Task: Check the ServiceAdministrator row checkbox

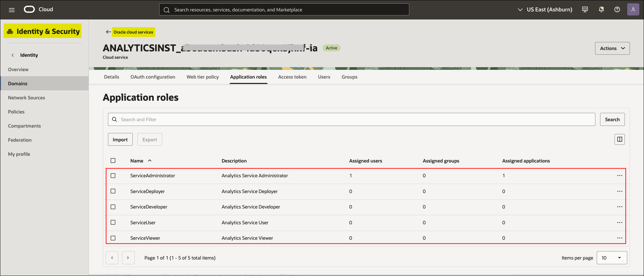Action: (113, 176)
